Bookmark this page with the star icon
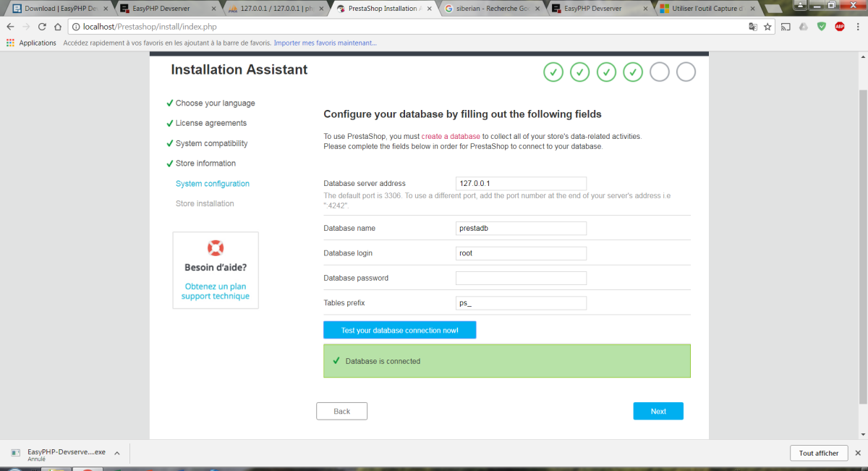Image resolution: width=868 pixels, height=471 pixels. (767, 27)
